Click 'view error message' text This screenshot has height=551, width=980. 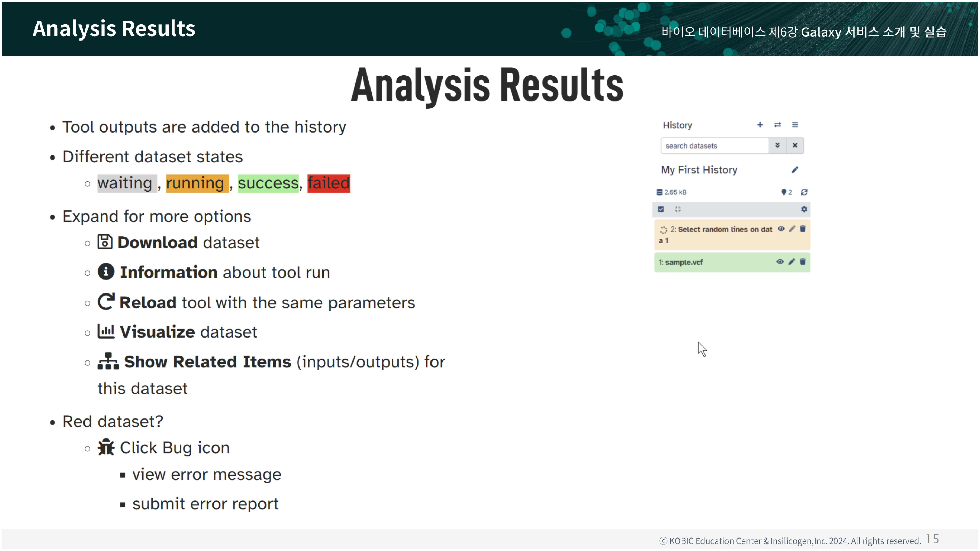click(207, 475)
